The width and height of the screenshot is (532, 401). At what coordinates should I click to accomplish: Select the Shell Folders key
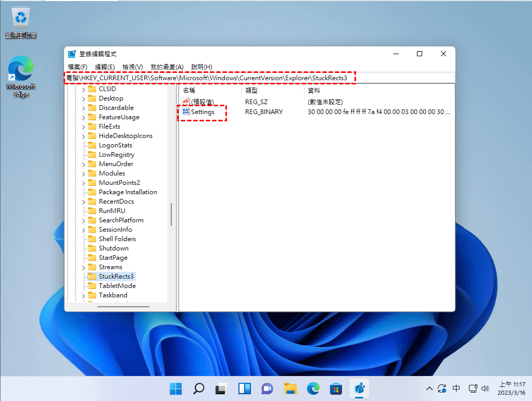tap(117, 239)
